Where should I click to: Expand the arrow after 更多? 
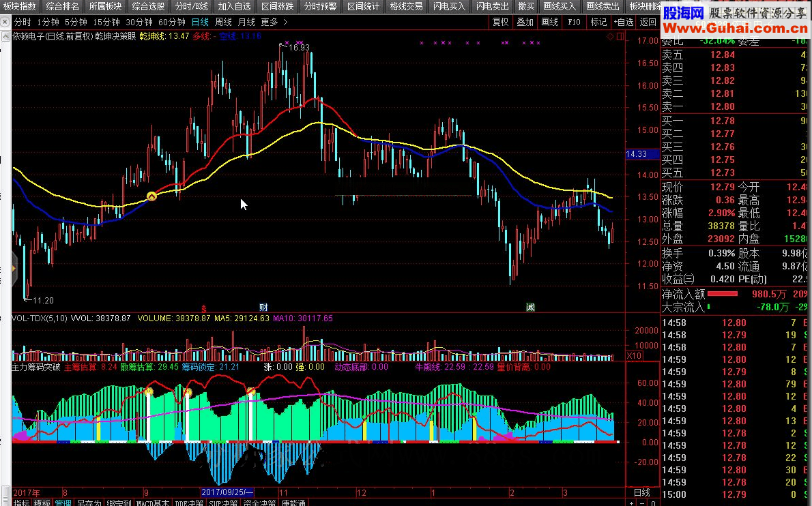point(285,23)
